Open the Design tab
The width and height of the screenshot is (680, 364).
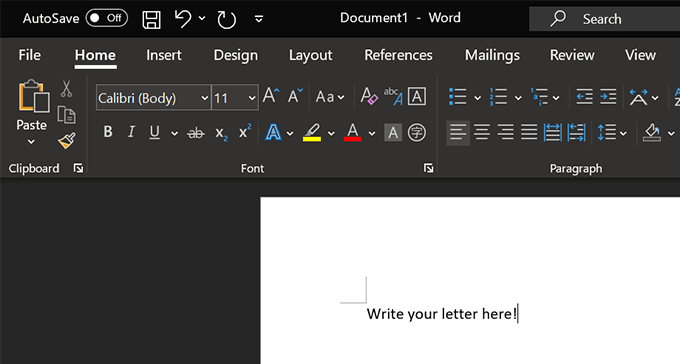coord(236,55)
